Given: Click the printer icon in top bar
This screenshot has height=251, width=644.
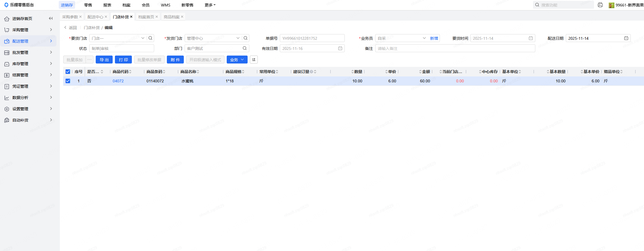Looking at the screenshot, I should pos(600,5).
